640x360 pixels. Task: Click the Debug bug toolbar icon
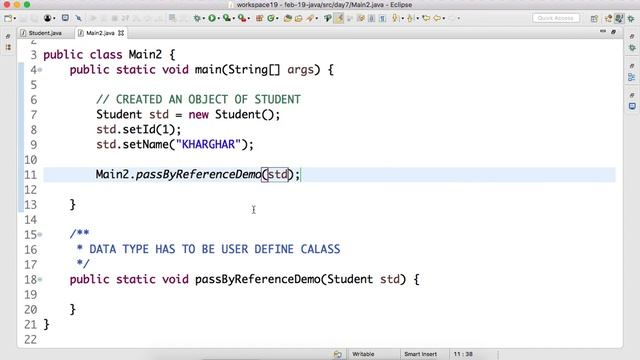click(x=197, y=18)
